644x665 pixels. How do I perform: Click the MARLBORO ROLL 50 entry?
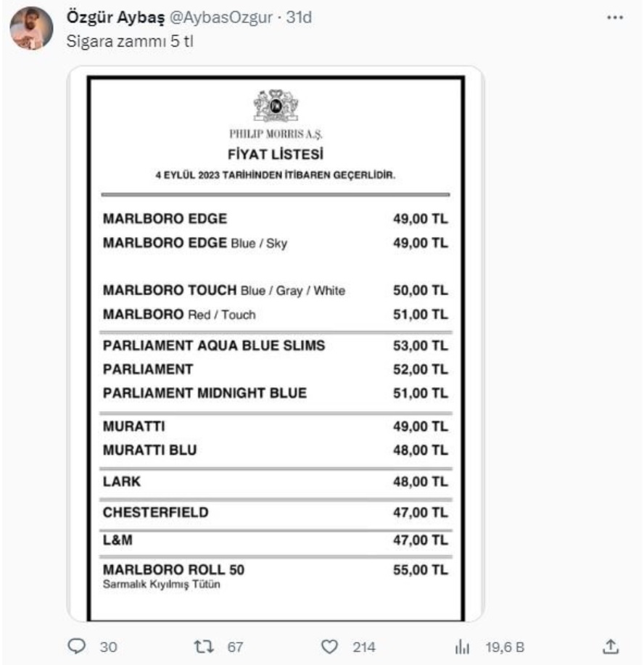click(174, 570)
